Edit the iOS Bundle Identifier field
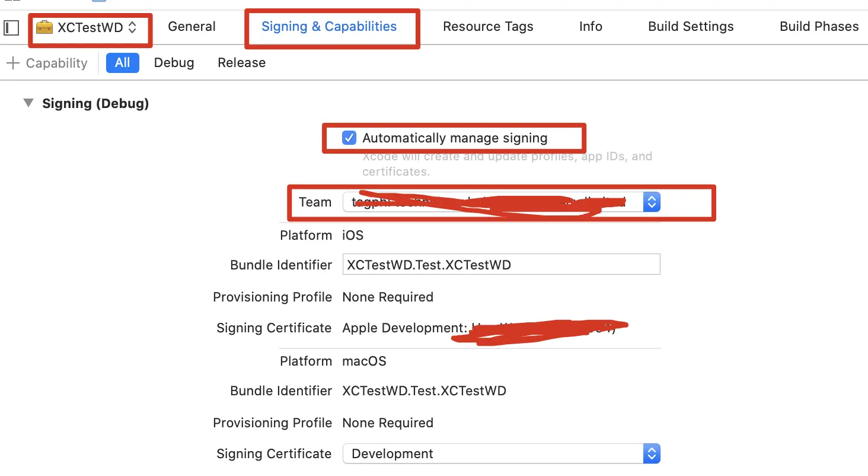 pos(501,265)
